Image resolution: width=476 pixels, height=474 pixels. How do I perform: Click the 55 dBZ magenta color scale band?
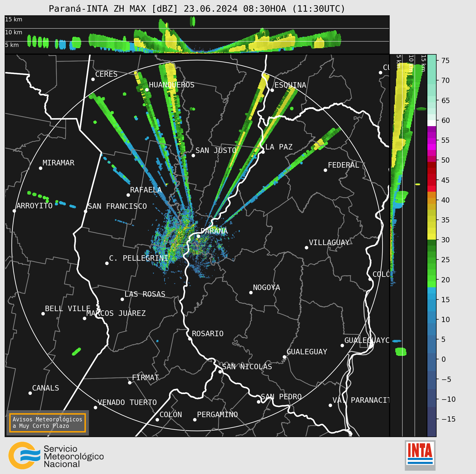click(x=432, y=141)
